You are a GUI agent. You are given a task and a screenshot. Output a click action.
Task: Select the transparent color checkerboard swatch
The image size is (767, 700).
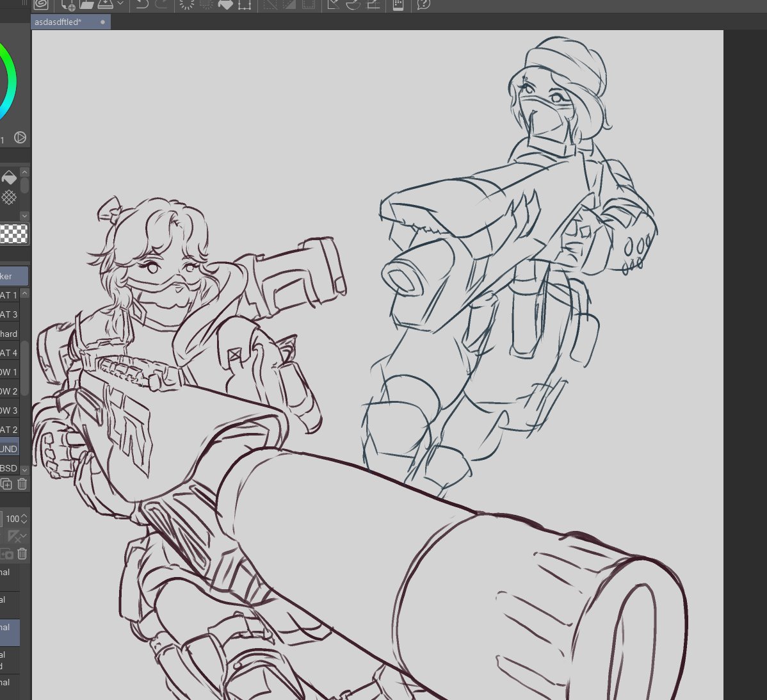tap(13, 234)
